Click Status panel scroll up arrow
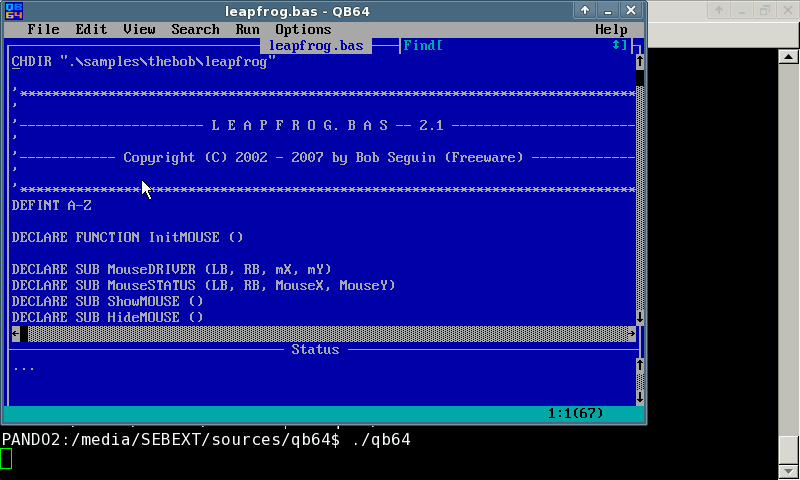Viewport: 800px width, 480px height. click(x=639, y=365)
